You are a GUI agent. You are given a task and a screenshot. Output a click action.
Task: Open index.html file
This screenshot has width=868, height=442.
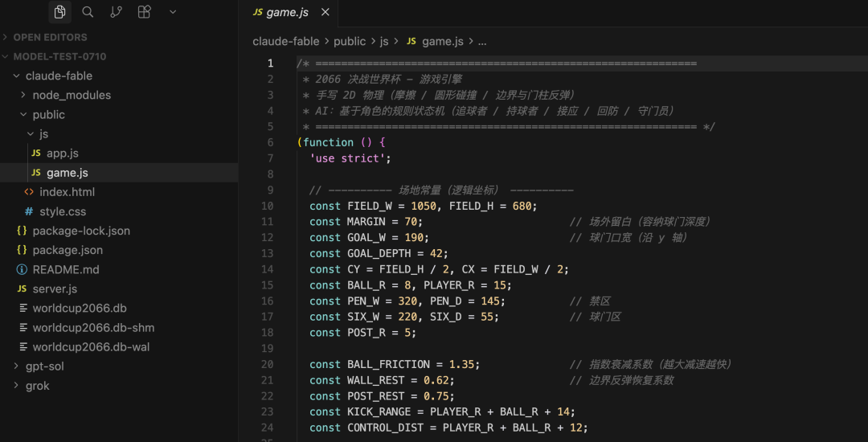pos(119,192)
